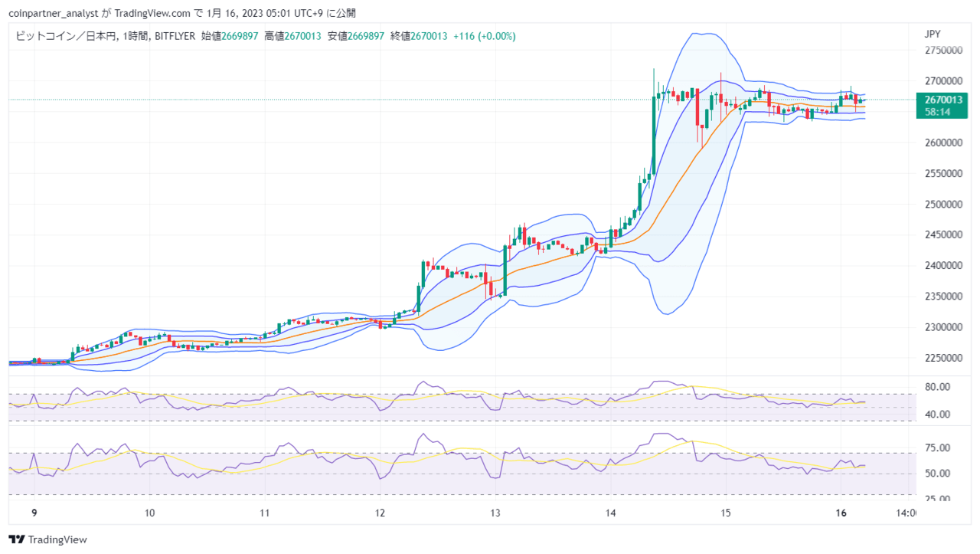Screen dimensions: 980x554
Task: Click the 80.00 level on the upper RSI scale
Action: click(x=938, y=387)
